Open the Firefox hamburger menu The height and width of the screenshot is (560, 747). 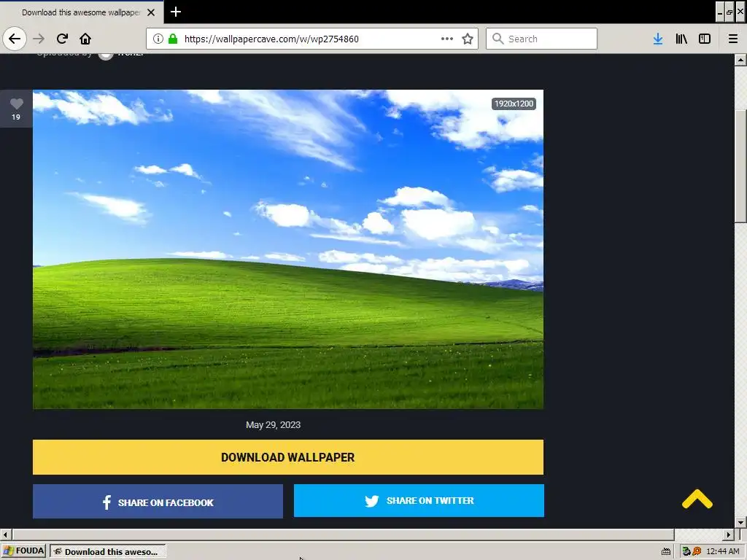click(733, 39)
